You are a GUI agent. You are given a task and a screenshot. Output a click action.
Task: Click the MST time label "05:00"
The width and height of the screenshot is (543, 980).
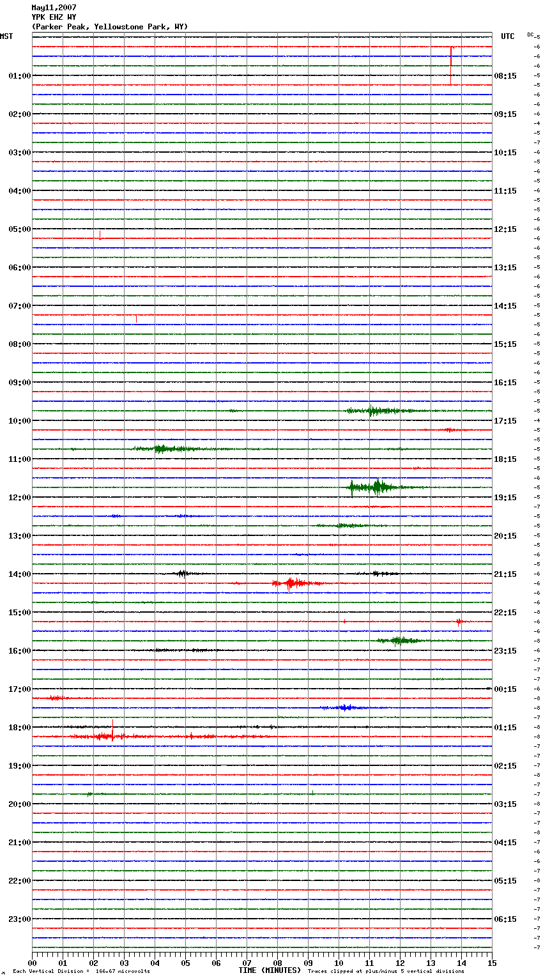[x=19, y=229]
